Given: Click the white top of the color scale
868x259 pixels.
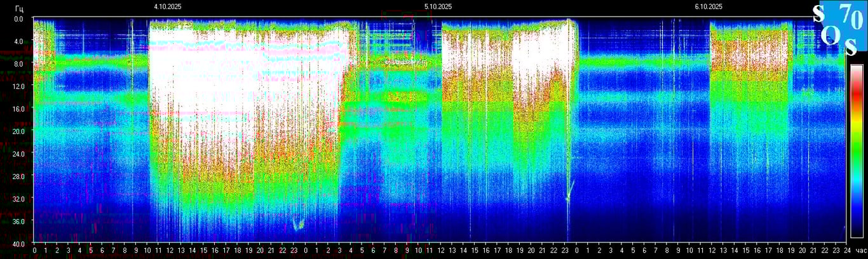Looking at the screenshot, I should pos(857,69).
